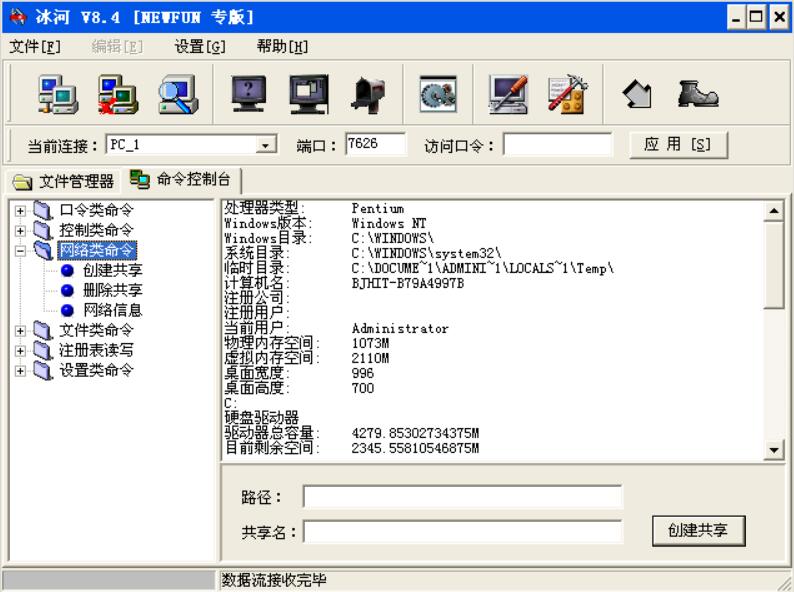
Task: Expand the 口令类命令 tree node
Action: click(20, 211)
